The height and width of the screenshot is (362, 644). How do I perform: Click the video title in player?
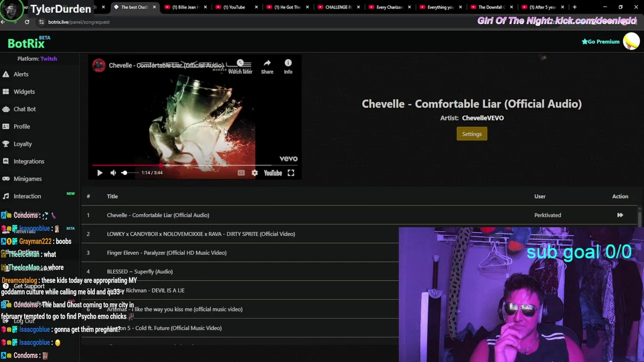click(x=166, y=65)
